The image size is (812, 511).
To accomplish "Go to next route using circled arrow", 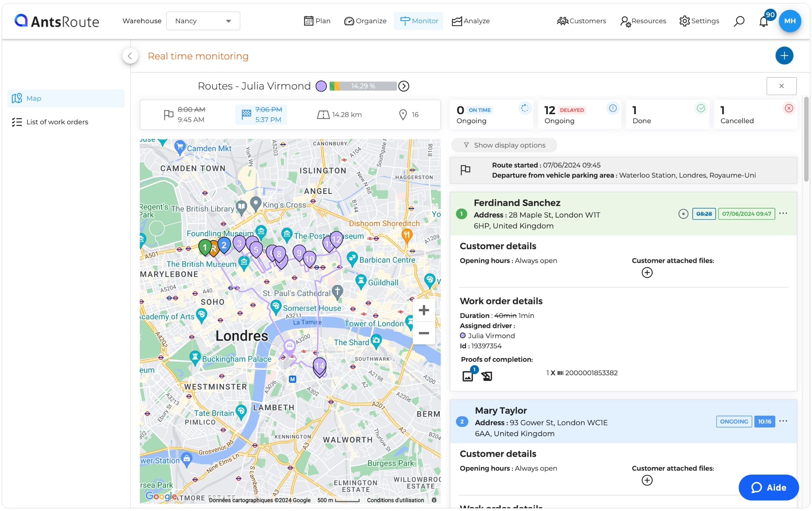I will [x=404, y=86].
